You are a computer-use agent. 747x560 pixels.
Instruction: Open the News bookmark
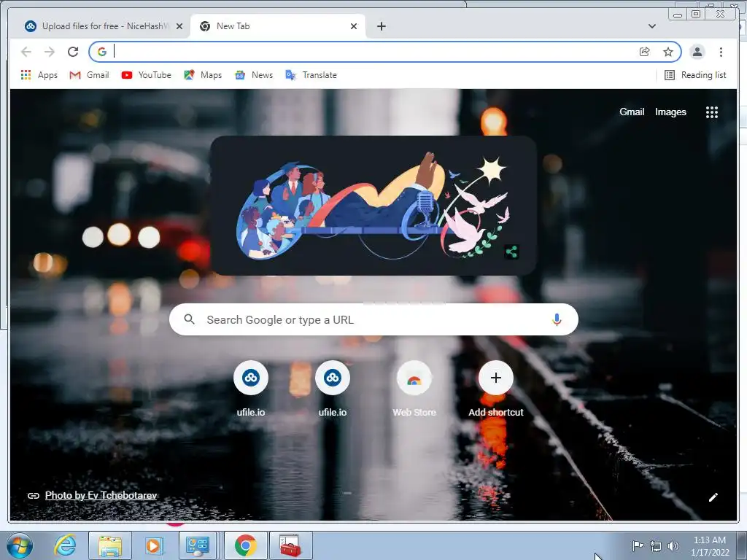click(x=254, y=75)
